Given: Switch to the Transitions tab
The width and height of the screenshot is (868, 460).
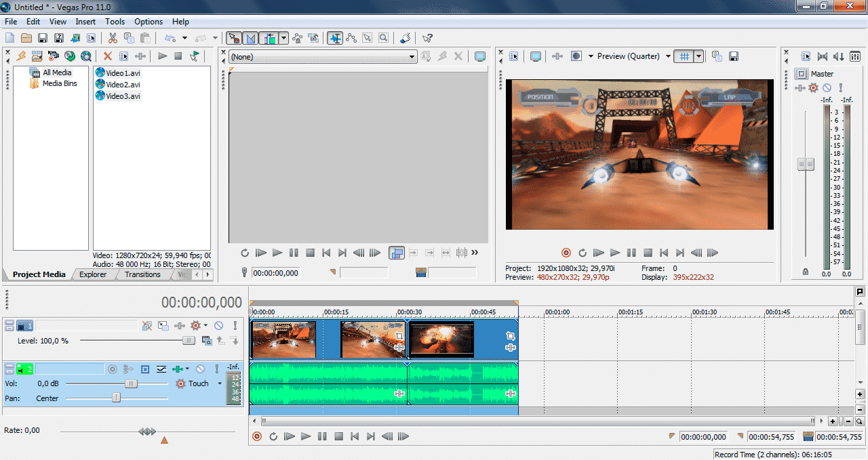Looking at the screenshot, I should [x=142, y=274].
